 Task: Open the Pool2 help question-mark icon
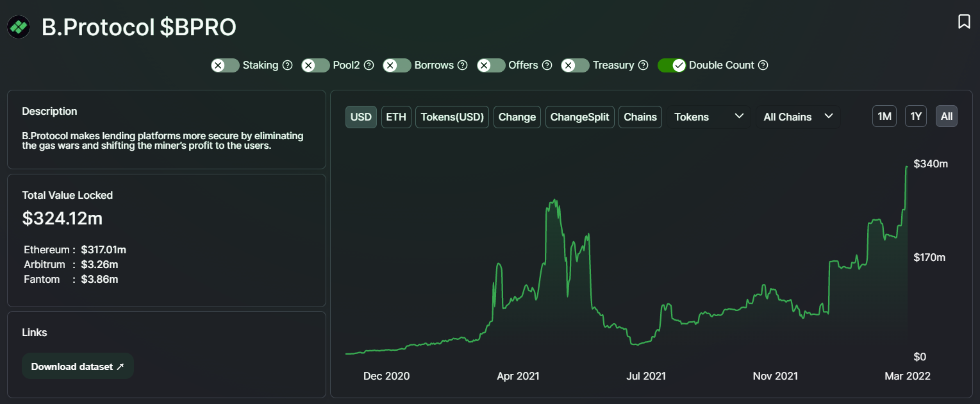click(369, 65)
